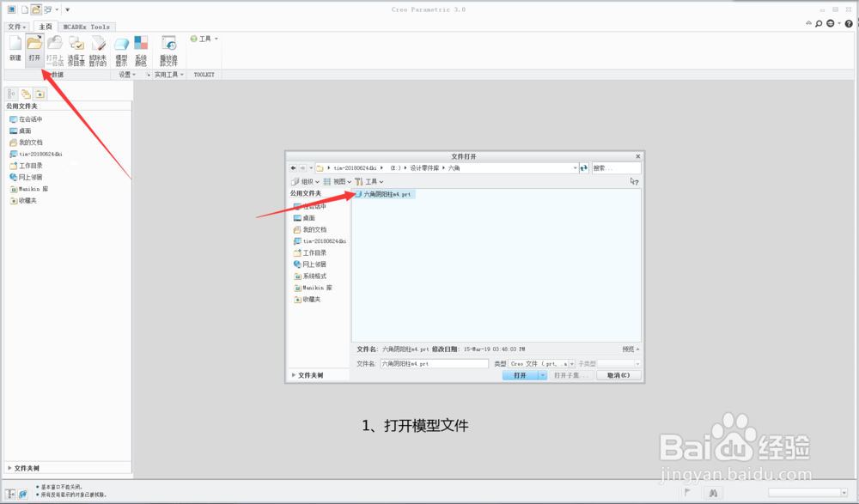Click the 取消(C) cancel button

point(618,375)
